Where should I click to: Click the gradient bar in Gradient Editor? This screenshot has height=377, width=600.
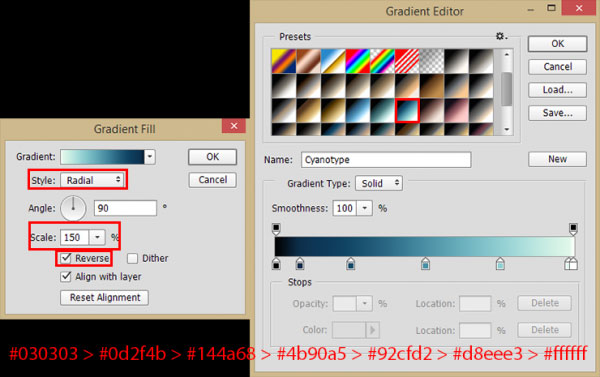(425, 246)
